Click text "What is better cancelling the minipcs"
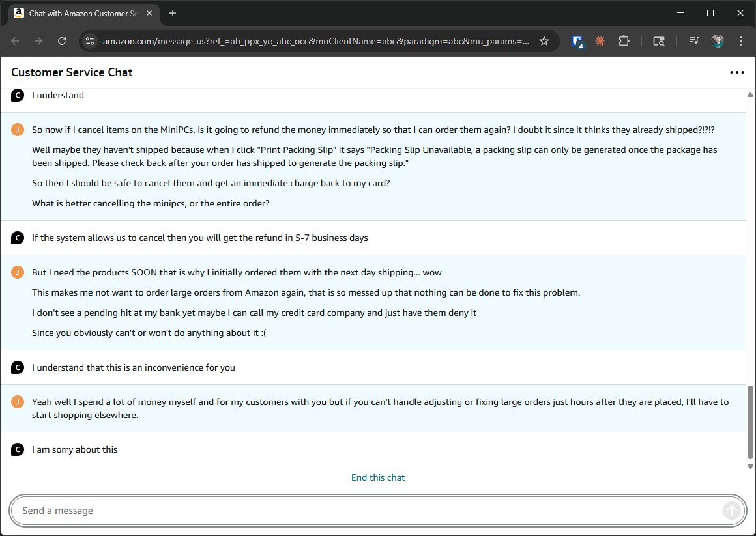The height and width of the screenshot is (536, 756). [151, 203]
